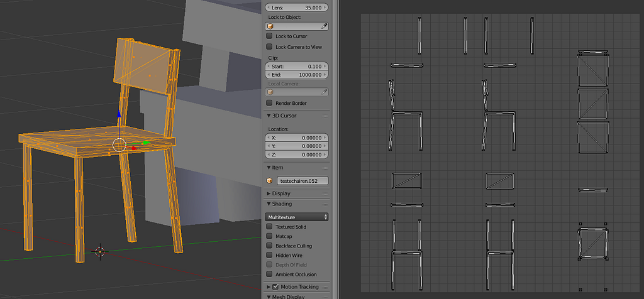Click the Lens value field
Screen dimensions: 644x299
point(296,7)
